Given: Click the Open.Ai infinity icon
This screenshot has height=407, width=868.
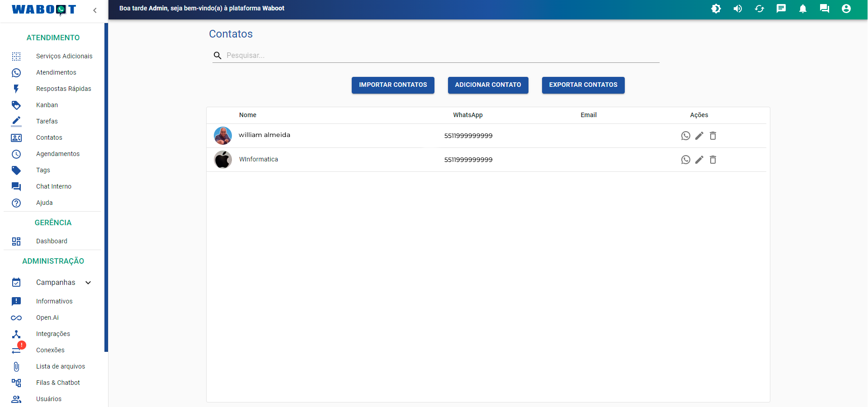Looking at the screenshot, I should click(16, 317).
